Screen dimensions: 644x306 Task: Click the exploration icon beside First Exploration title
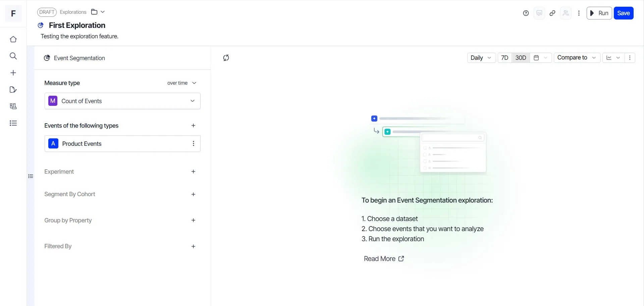tap(41, 25)
